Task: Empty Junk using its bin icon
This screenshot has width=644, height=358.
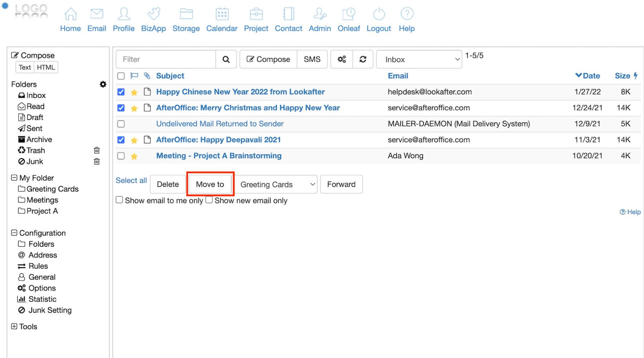Action: tap(97, 161)
